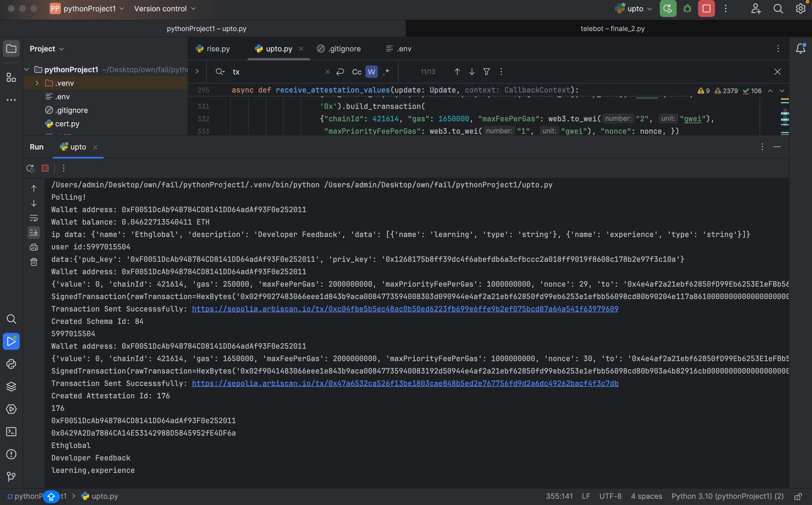
Task: Open Version control dropdown
Action: point(165,9)
